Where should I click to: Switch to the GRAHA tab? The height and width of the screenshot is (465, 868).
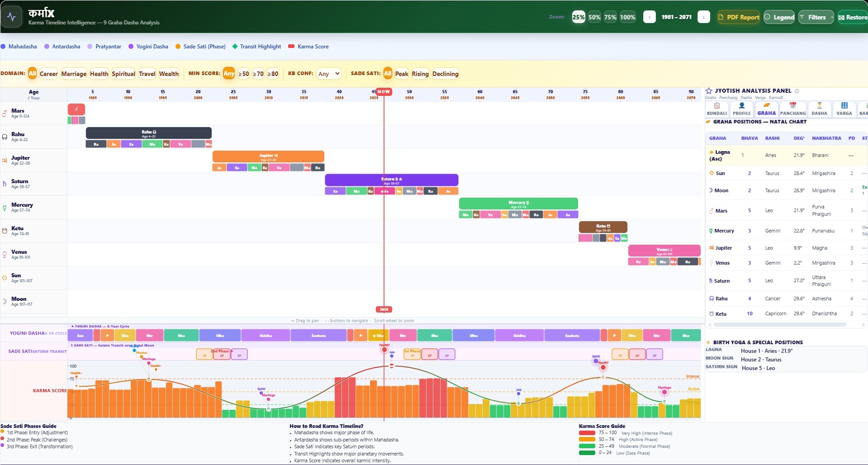[x=767, y=109]
